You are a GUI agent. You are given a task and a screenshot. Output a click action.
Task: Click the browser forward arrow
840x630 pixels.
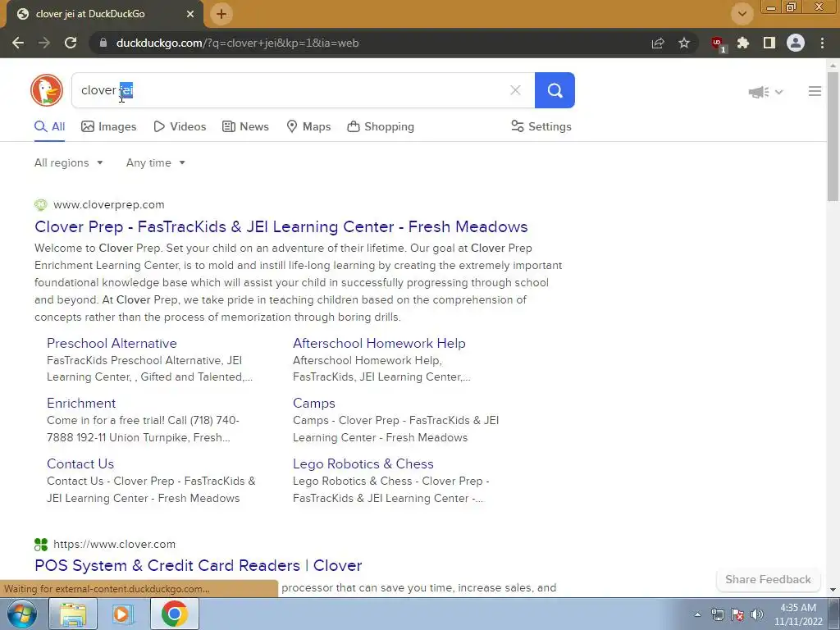point(44,43)
